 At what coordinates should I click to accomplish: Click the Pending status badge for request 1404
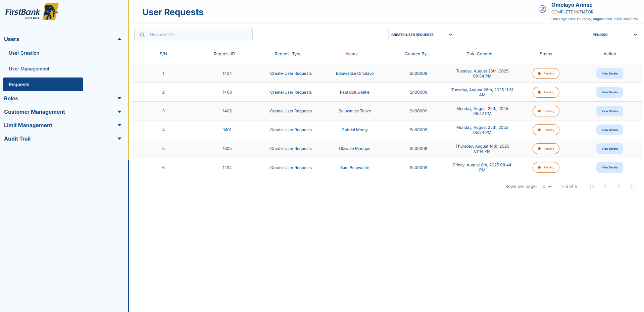(x=546, y=73)
